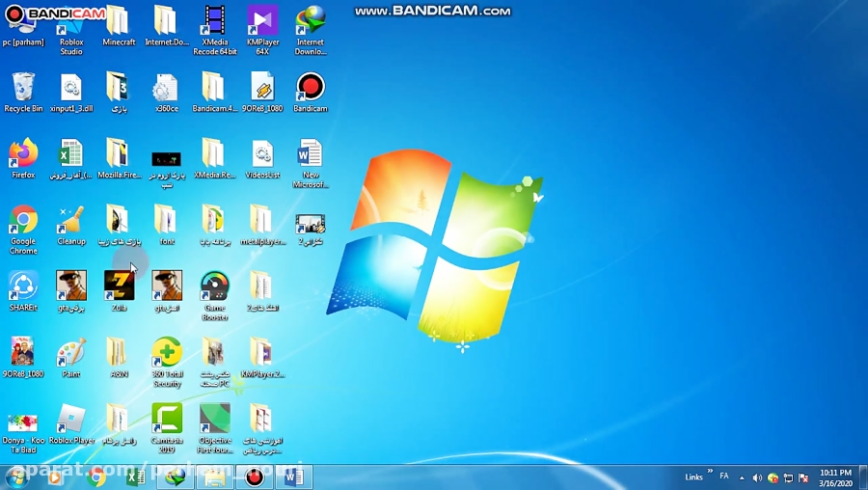Open the XMedia Recode 64bit shortcut
This screenshot has width=868, height=490.
point(215,29)
